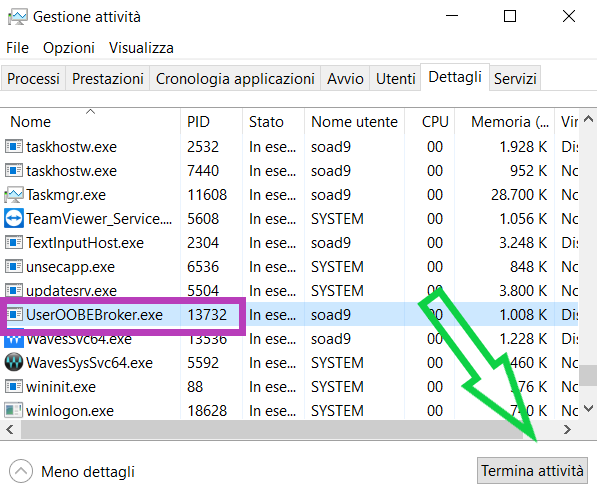Viewport: 597px width, 500px height.
Task: Click memory value 28.700 K
Action: tap(519, 195)
